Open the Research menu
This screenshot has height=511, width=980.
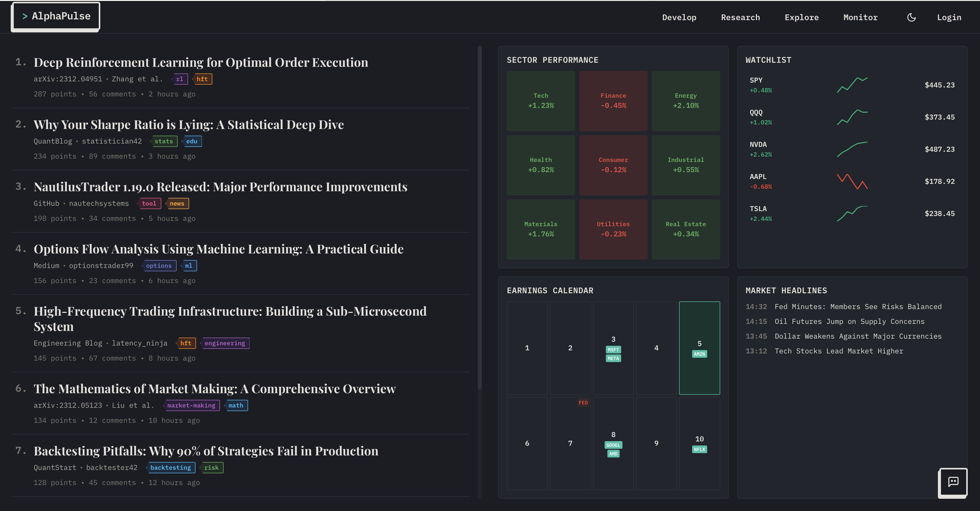tap(740, 17)
